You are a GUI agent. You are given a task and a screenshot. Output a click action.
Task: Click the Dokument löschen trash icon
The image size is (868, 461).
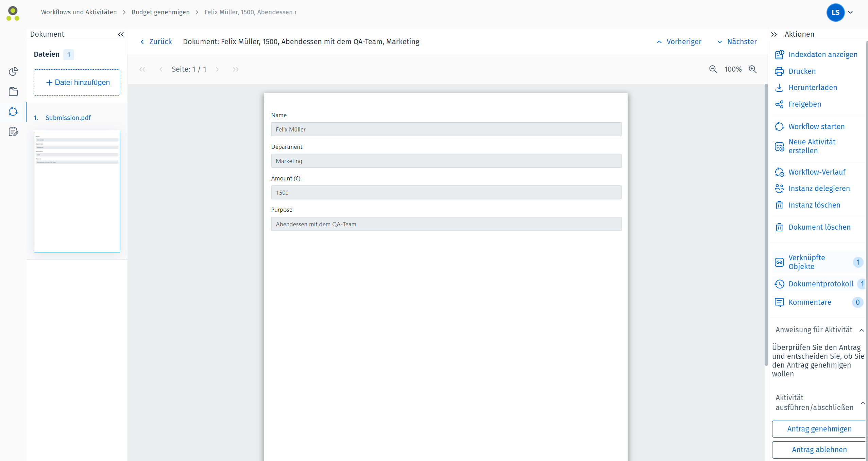tap(779, 227)
